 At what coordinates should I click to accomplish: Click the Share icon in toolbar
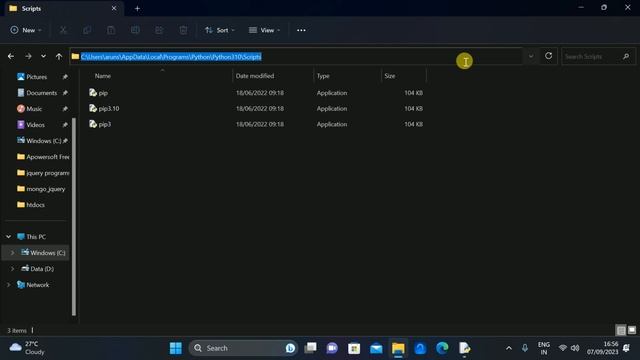(x=159, y=30)
